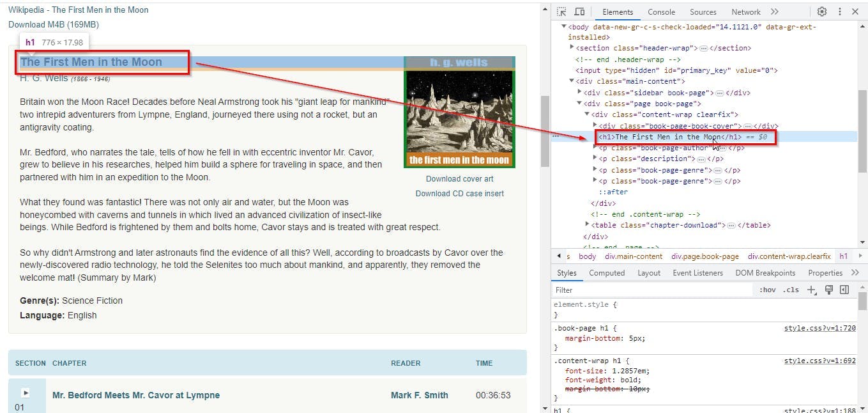Viewport: 868px width, 413px height.
Task: Toggle the :hov element state panel
Action: (767, 290)
